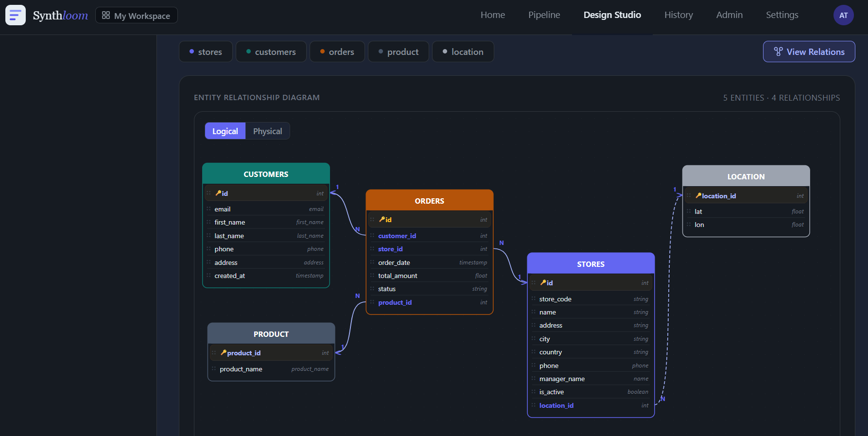Viewport: 868px width, 436px height.
Task: Select the Design Studio tab
Action: [612, 15]
